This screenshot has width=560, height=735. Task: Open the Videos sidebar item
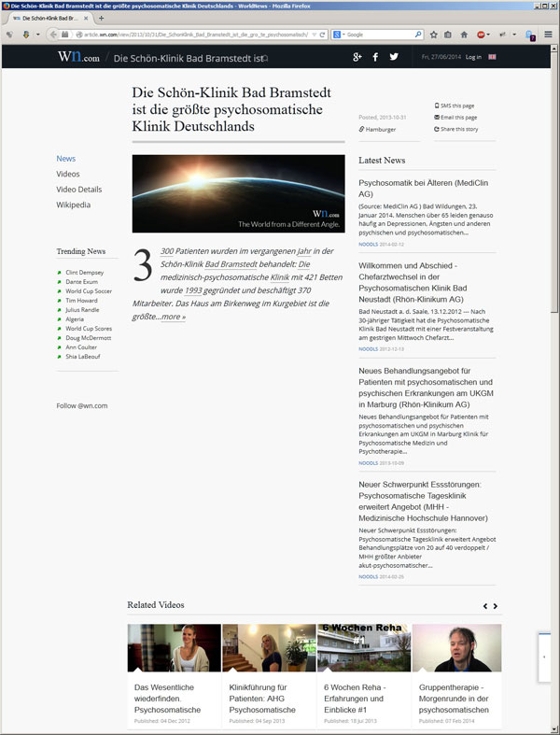pyautogui.click(x=68, y=174)
